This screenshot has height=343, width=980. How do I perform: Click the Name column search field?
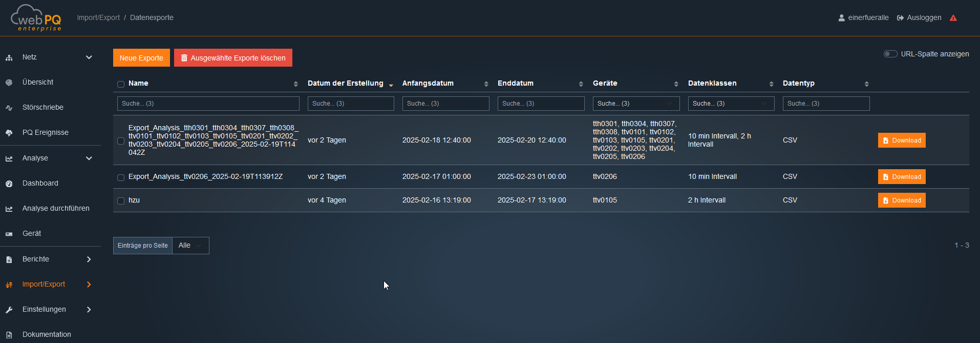[208, 104]
